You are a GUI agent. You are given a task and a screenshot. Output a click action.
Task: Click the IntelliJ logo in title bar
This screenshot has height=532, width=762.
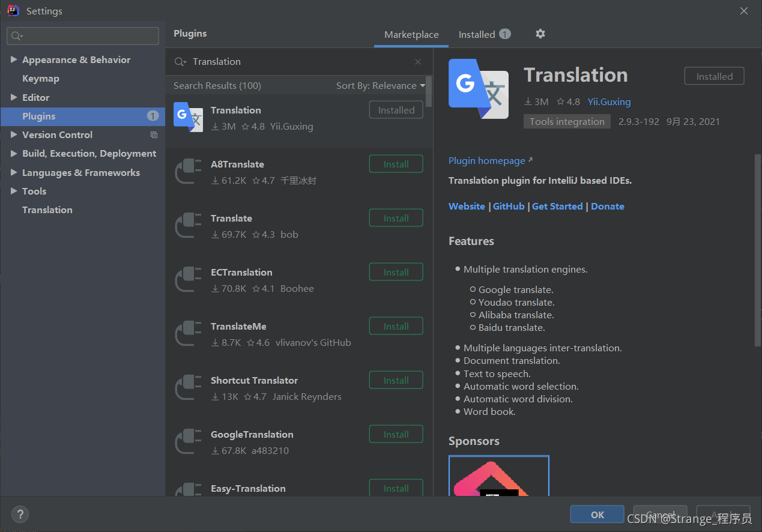point(13,11)
